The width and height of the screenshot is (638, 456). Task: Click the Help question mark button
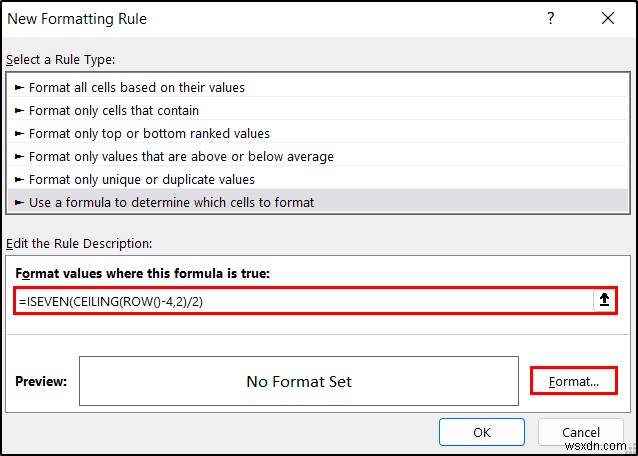coord(551,18)
